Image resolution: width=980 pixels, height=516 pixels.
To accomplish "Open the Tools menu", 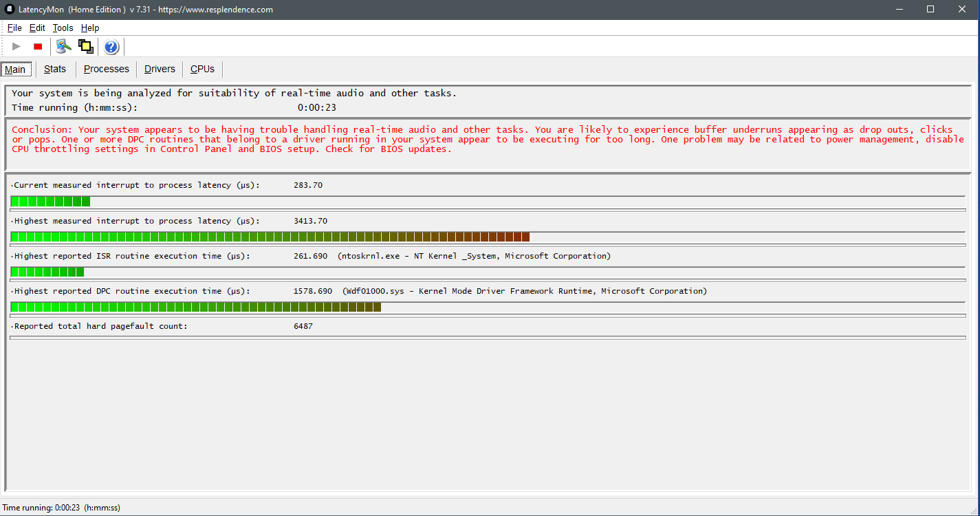I will pyautogui.click(x=63, y=28).
